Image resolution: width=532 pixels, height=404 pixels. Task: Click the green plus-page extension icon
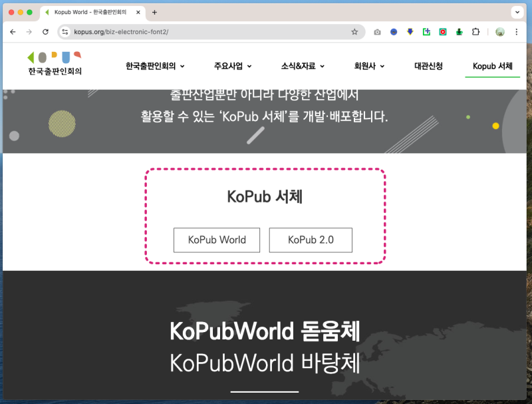tap(426, 32)
